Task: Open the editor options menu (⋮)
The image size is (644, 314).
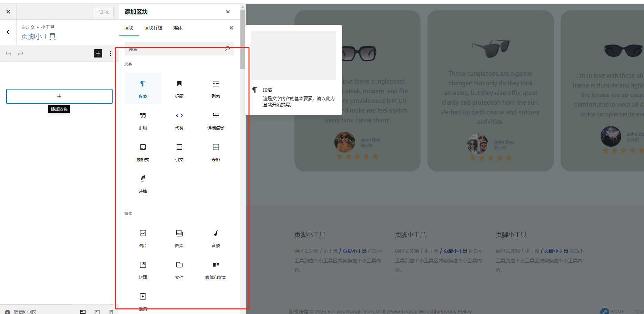Action: tap(110, 53)
